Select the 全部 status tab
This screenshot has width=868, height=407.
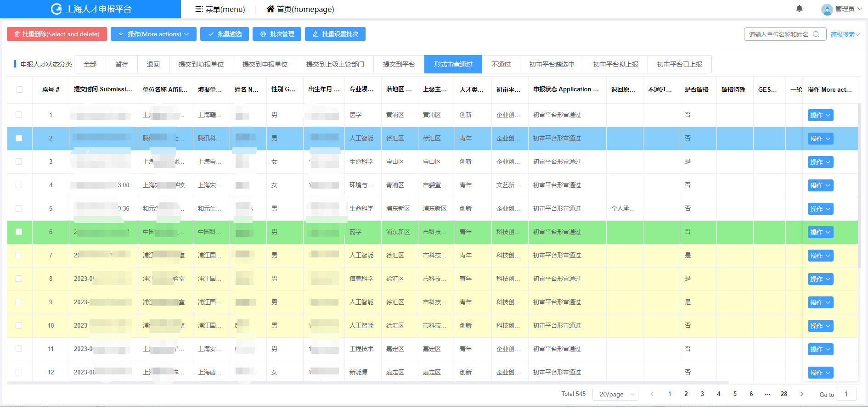coord(90,64)
